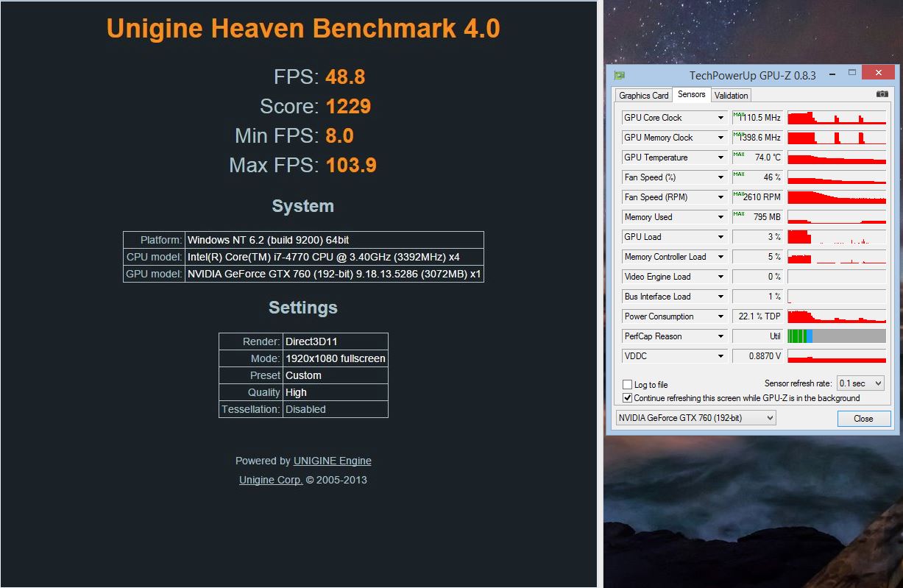Click the Fan Speed (%) value 46 %
903x588 pixels.
pyautogui.click(x=758, y=177)
